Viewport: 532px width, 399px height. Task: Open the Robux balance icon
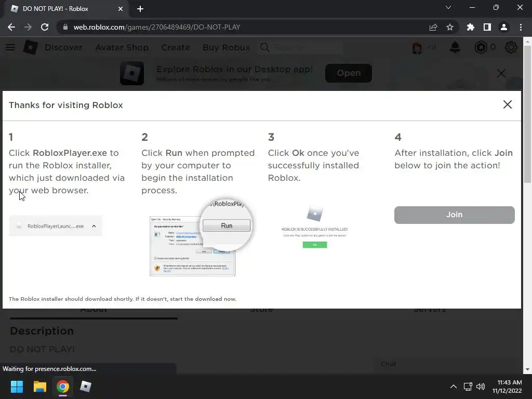click(x=481, y=47)
